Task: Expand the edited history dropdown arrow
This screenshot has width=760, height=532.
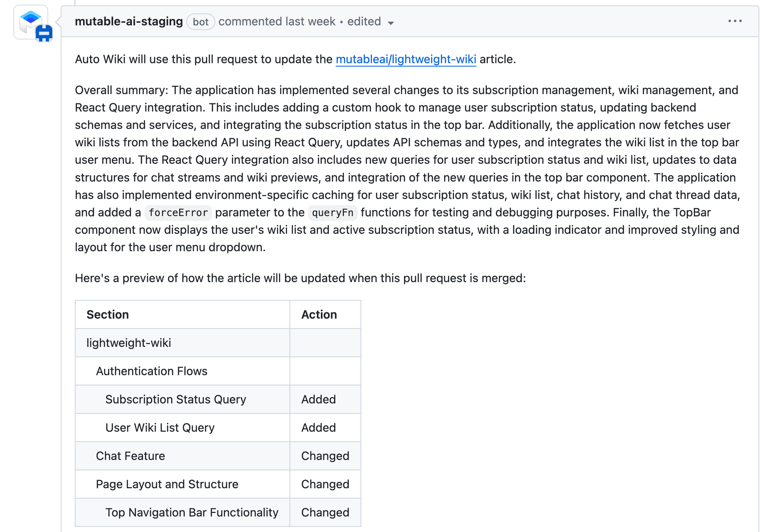Action: coord(391,23)
